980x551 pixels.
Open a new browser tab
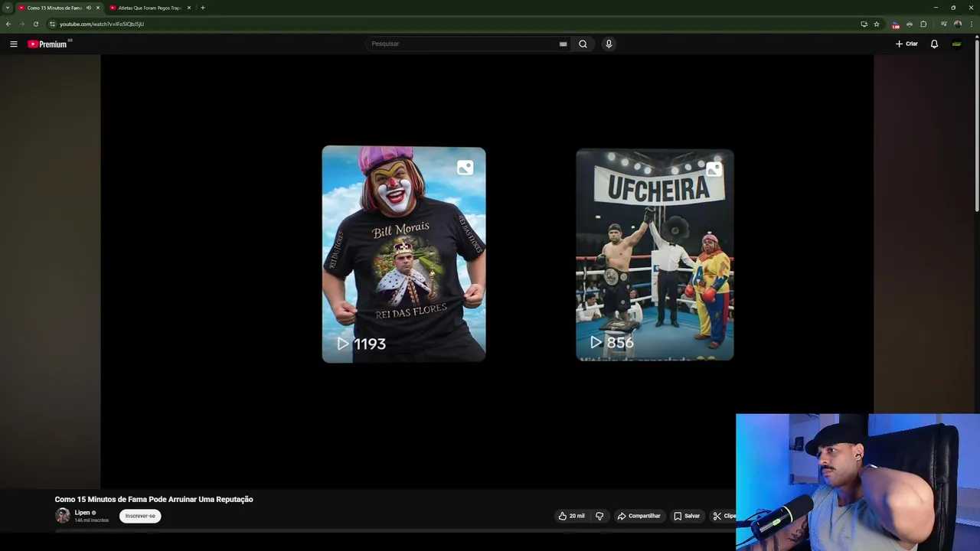click(202, 8)
